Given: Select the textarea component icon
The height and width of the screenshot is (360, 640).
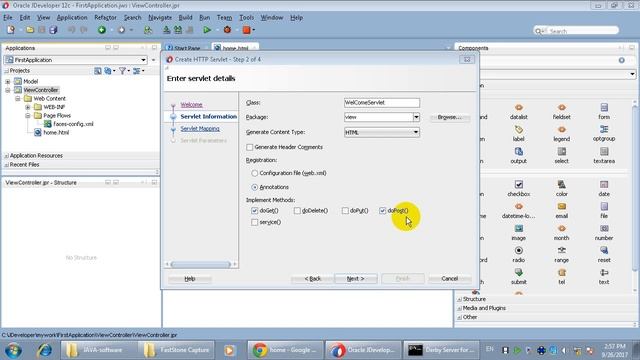Looking at the screenshot, I should [x=604, y=152].
